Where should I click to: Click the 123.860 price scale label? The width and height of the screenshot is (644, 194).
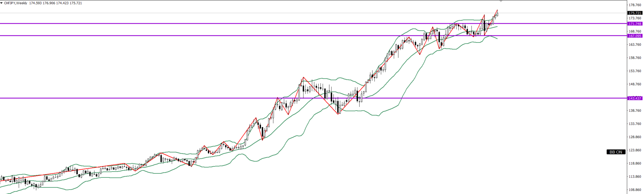[635, 150]
